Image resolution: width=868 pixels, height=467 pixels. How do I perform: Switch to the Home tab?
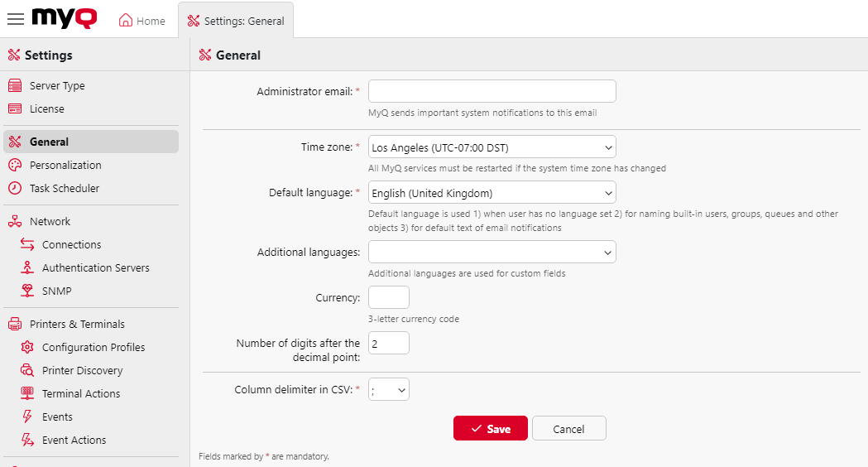click(142, 21)
